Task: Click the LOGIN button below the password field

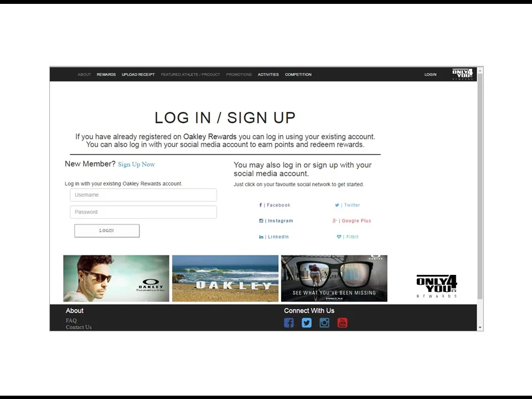Action: (107, 231)
